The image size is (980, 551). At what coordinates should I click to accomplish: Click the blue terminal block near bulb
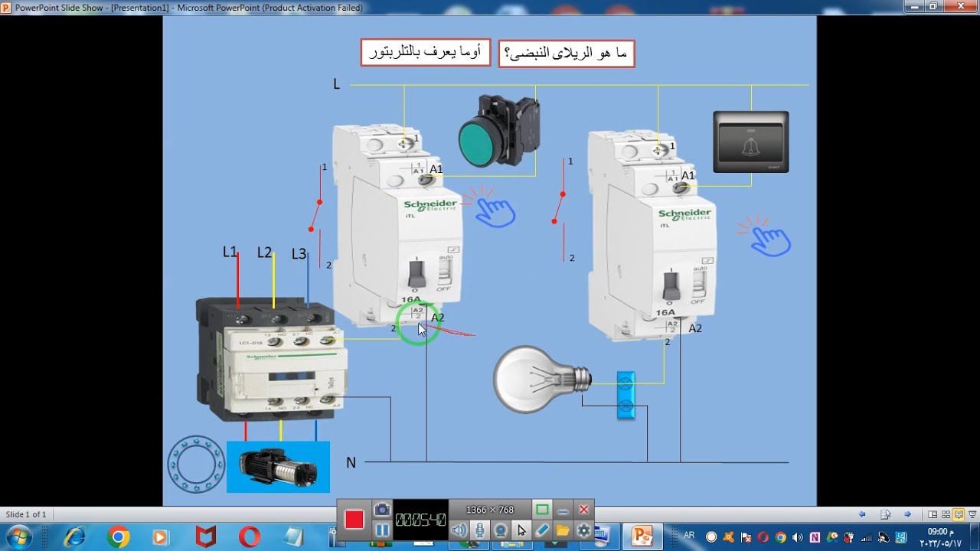click(x=626, y=395)
